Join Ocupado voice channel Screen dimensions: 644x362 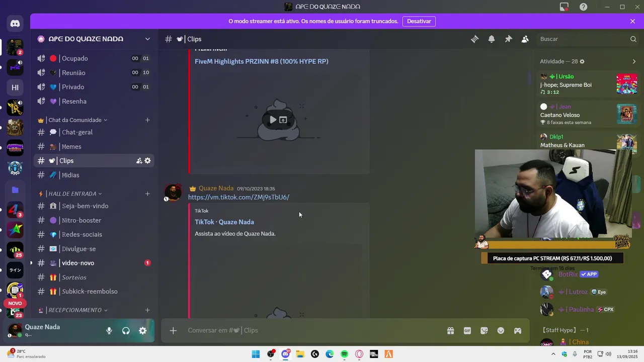tap(94, 58)
